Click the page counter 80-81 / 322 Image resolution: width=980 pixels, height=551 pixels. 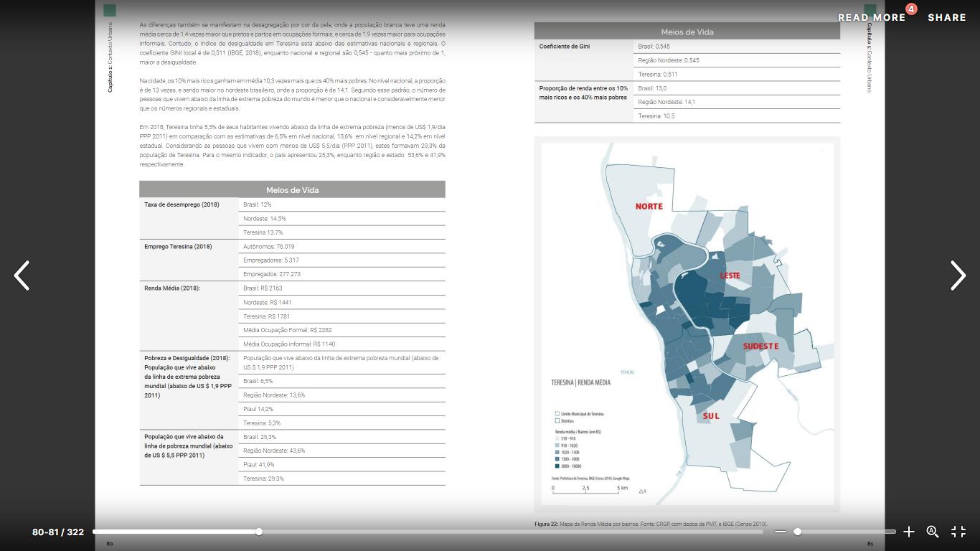(x=58, y=532)
